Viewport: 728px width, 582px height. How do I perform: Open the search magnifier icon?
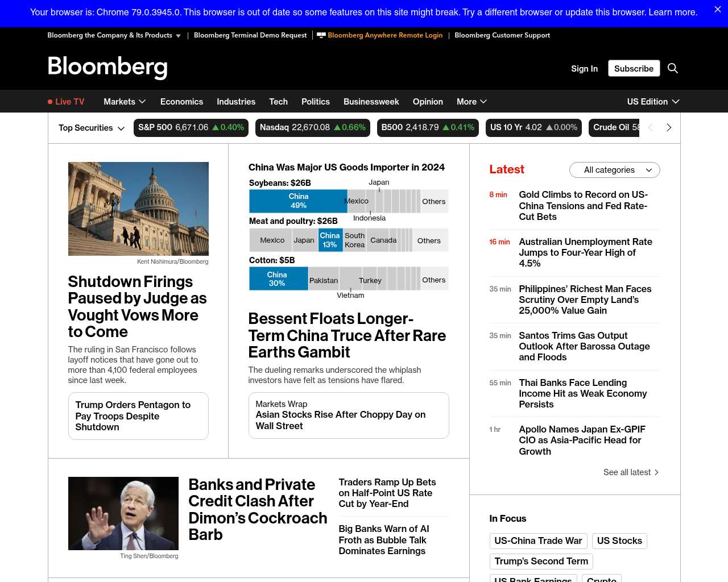[x=673, y=68]
